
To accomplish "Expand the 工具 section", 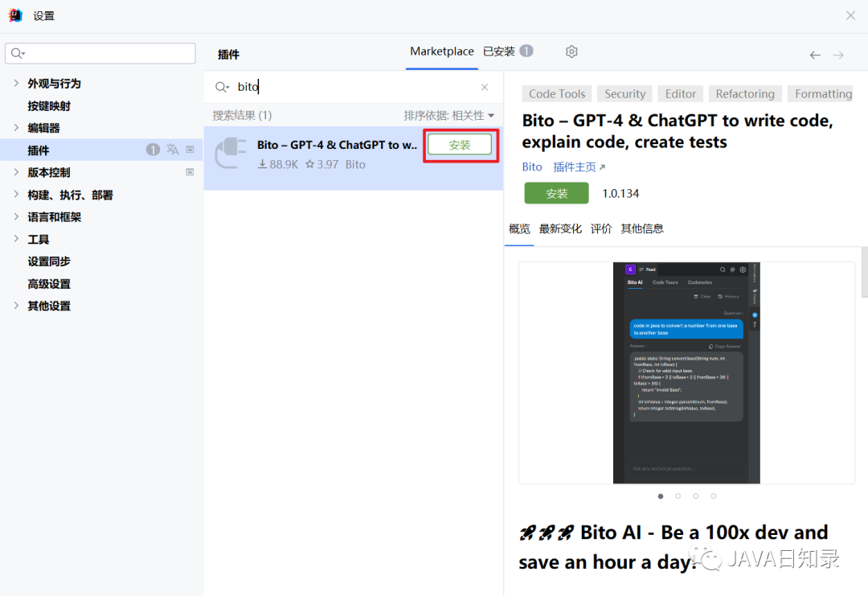I will [x=16, y=239].
